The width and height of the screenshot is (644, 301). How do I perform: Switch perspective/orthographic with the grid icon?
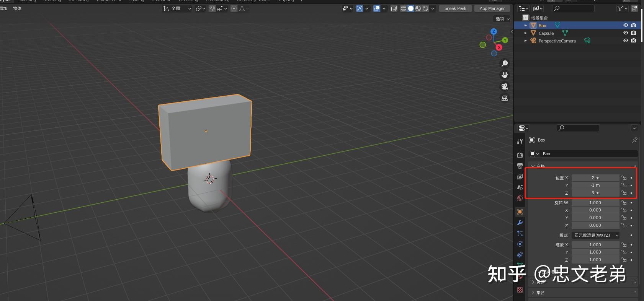point(505,98)
